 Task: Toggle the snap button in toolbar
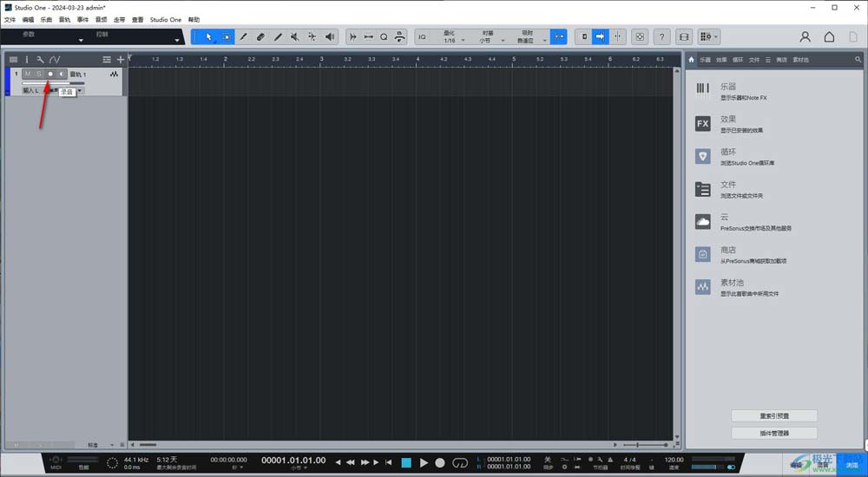coord(559,36)
